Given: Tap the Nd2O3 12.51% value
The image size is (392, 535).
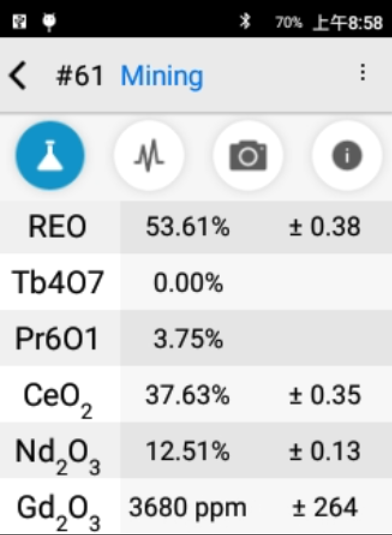Looking at the screenshot, I should (188, 451).
